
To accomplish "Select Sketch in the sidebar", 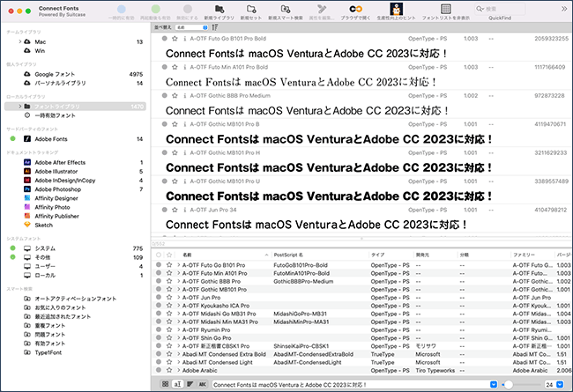I will pos(43,225).
